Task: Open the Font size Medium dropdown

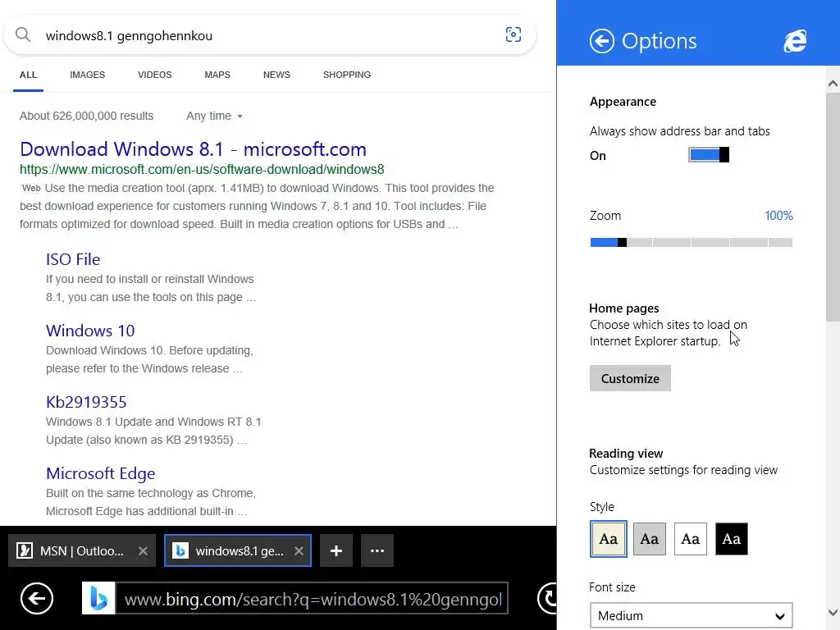Action: [691, 615]
